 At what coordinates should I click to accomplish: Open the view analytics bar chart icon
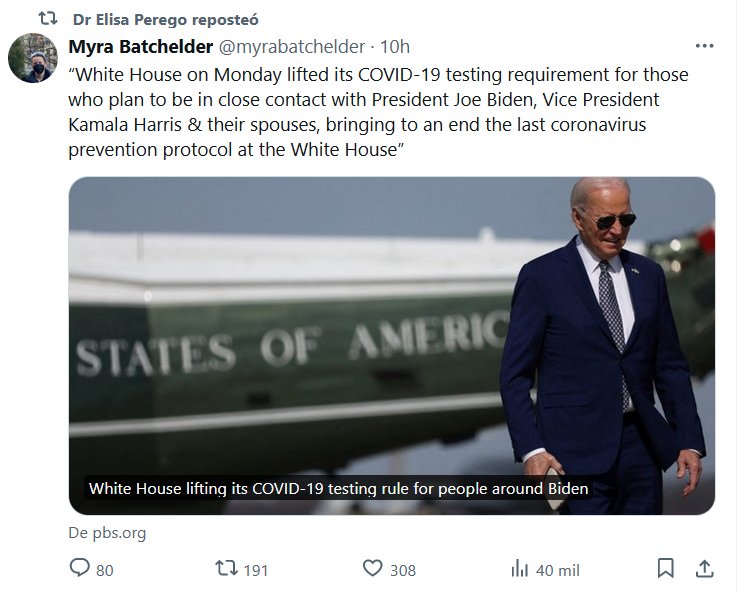coord(520,569)
